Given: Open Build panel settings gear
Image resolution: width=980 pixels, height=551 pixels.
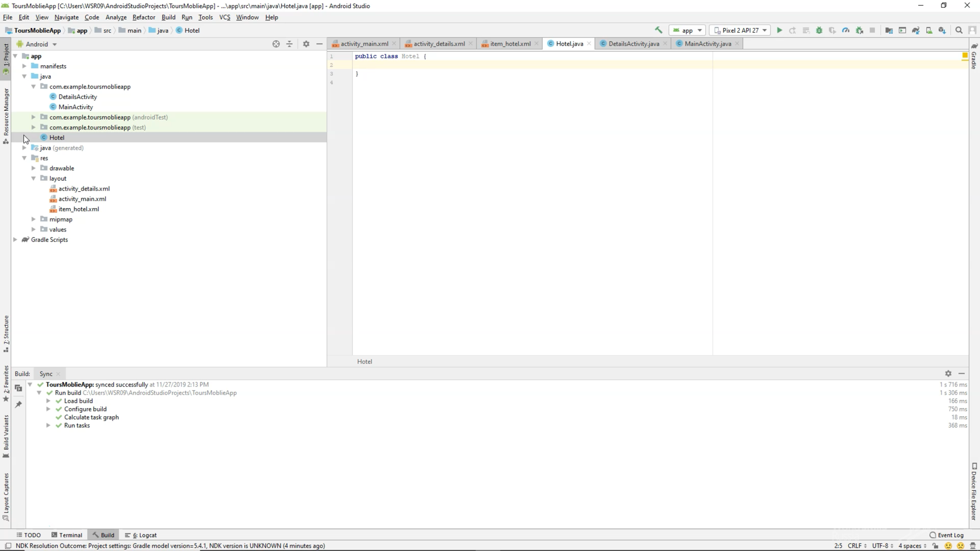Looking at the screenshot, I should point(949,374).
